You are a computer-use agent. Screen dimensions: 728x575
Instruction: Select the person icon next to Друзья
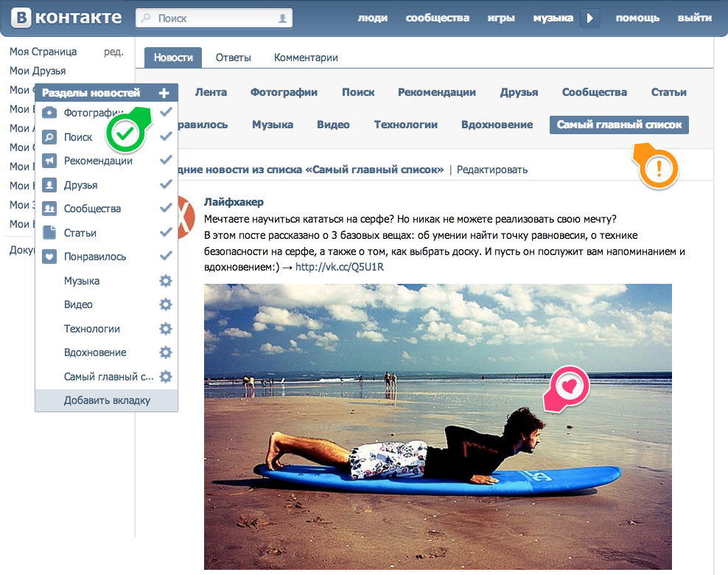(48, 184)
